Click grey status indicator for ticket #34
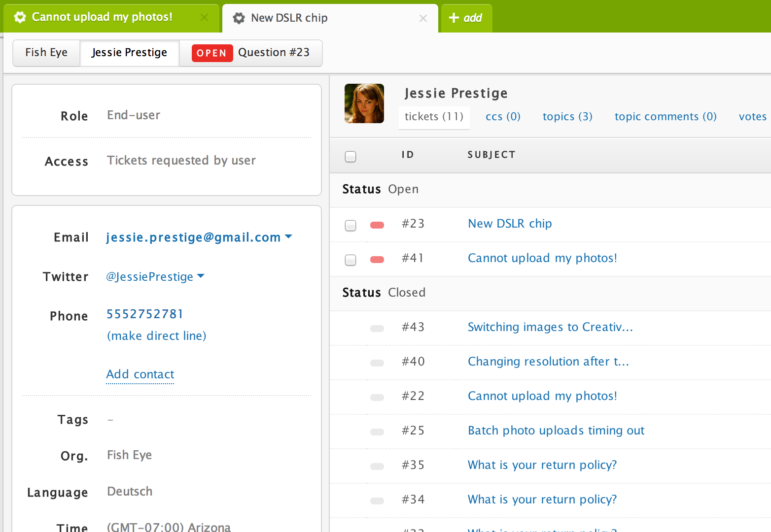Screen dimensions: 771x532 coord(377,501)
